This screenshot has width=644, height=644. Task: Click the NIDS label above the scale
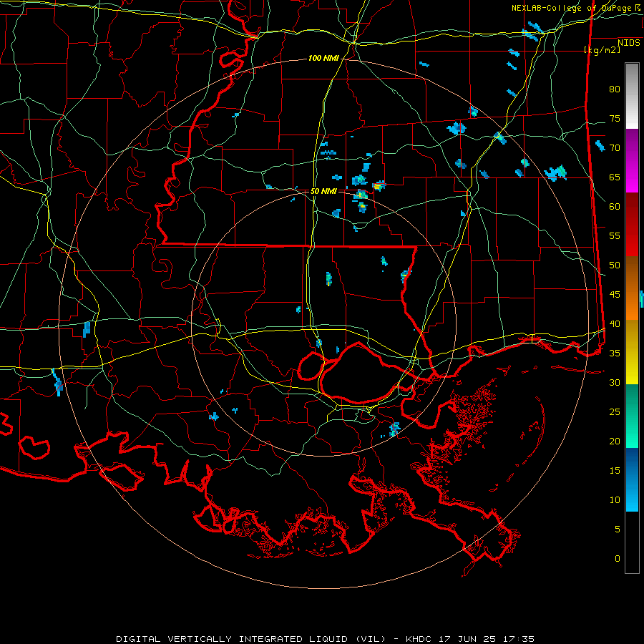[629, 43]
